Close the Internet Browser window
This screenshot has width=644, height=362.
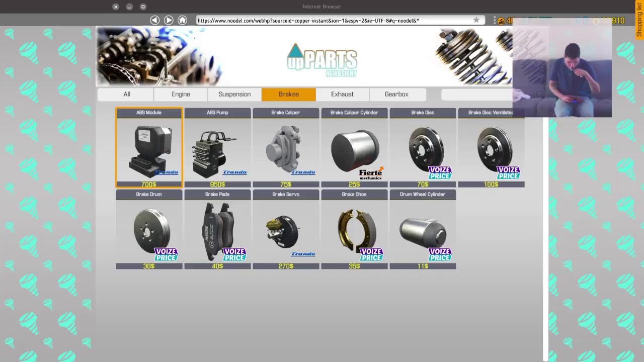tap(116, 7)
